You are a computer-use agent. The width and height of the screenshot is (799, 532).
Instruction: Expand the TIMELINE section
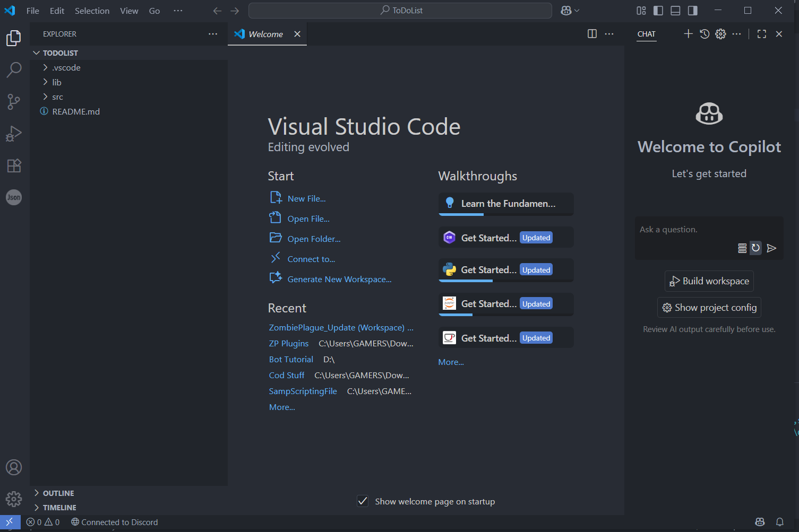(129, 508)
